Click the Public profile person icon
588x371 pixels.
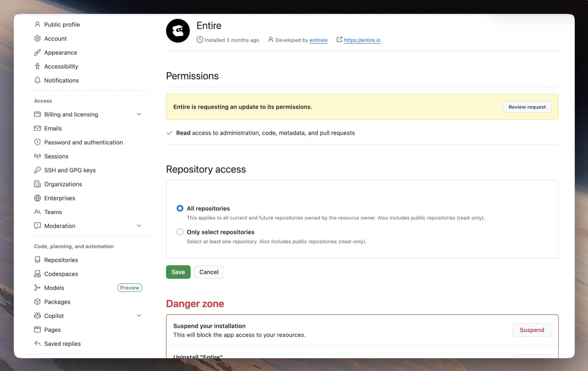(x=38, y=24)
